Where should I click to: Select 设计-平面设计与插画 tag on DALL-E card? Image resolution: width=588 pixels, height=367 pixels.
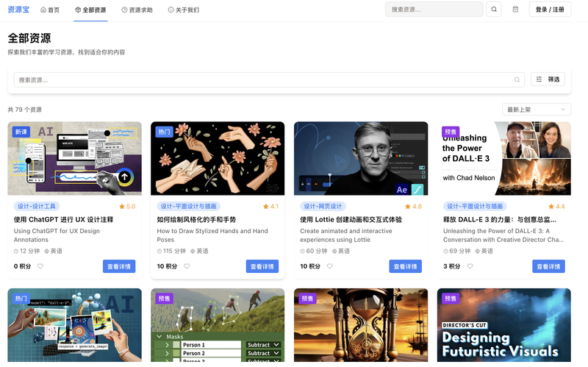pyautogui.click(x=475, y=207)
